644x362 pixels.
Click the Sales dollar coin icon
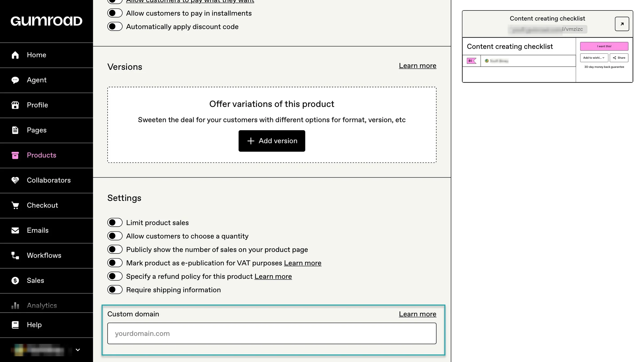tap(15, 281)
